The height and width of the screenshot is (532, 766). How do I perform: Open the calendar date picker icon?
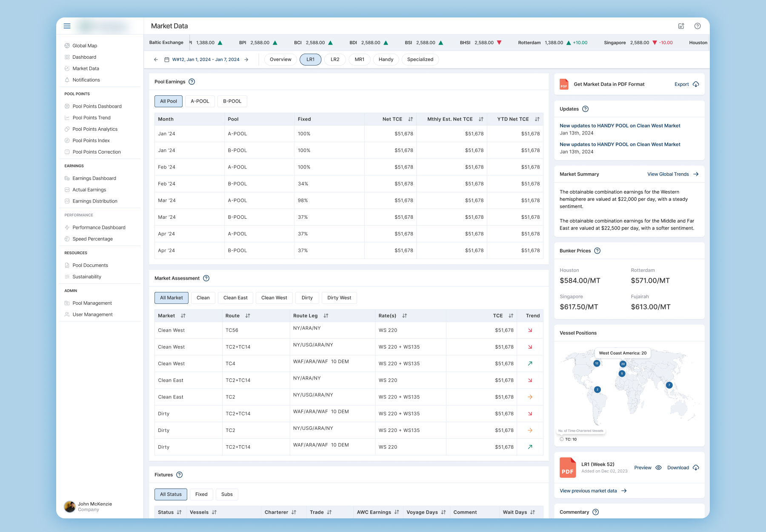tap(167, 60)
